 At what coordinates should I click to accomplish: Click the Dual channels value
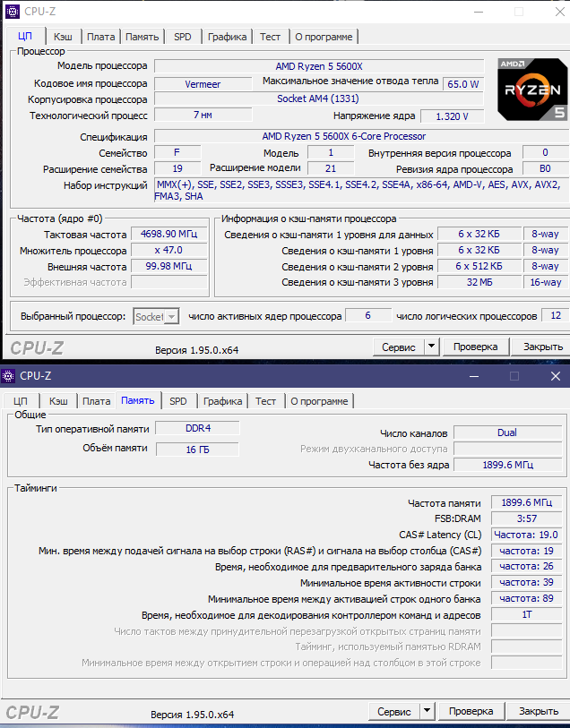(x=507, y=433)
